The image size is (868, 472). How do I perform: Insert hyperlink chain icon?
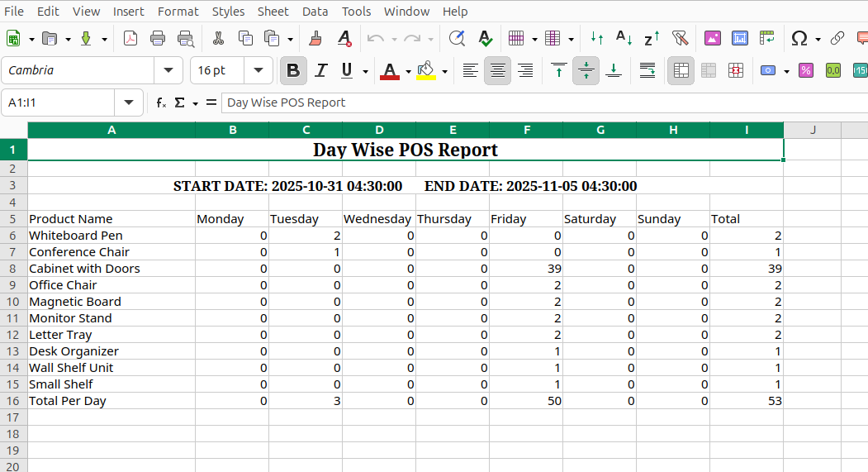[x=837, y=39]
